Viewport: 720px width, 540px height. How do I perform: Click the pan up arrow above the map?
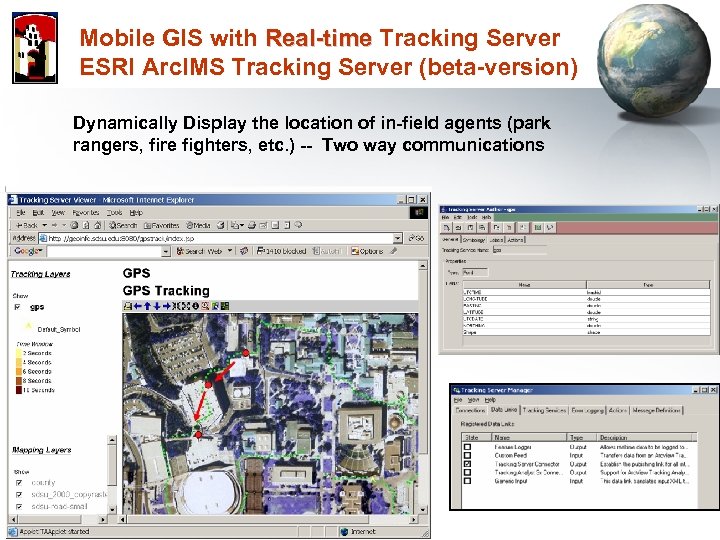147,306
